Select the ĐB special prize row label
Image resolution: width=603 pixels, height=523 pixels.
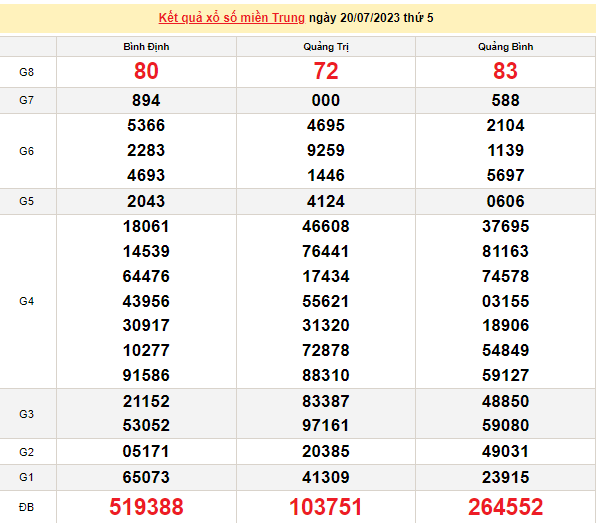[27, 506]
